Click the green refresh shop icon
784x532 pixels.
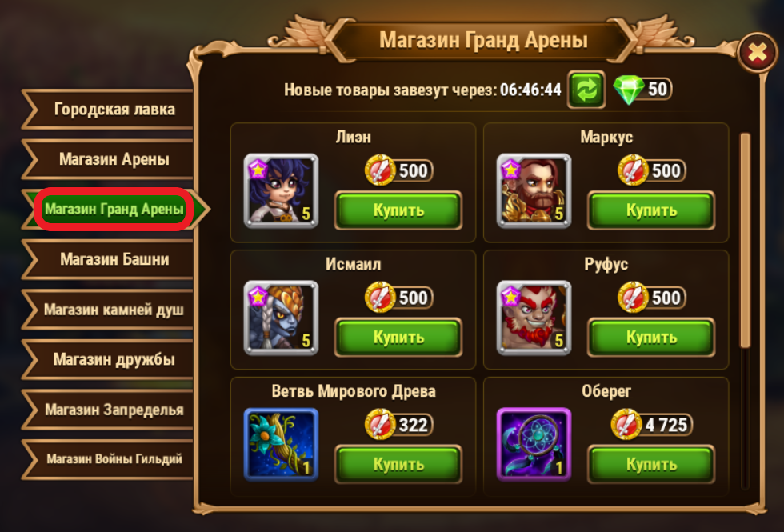[586, 90]
